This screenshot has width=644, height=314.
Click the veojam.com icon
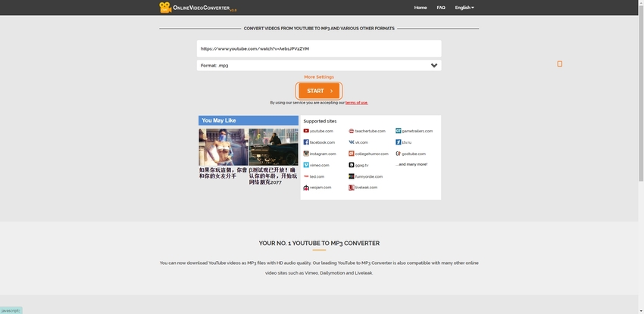click(306, 188)
